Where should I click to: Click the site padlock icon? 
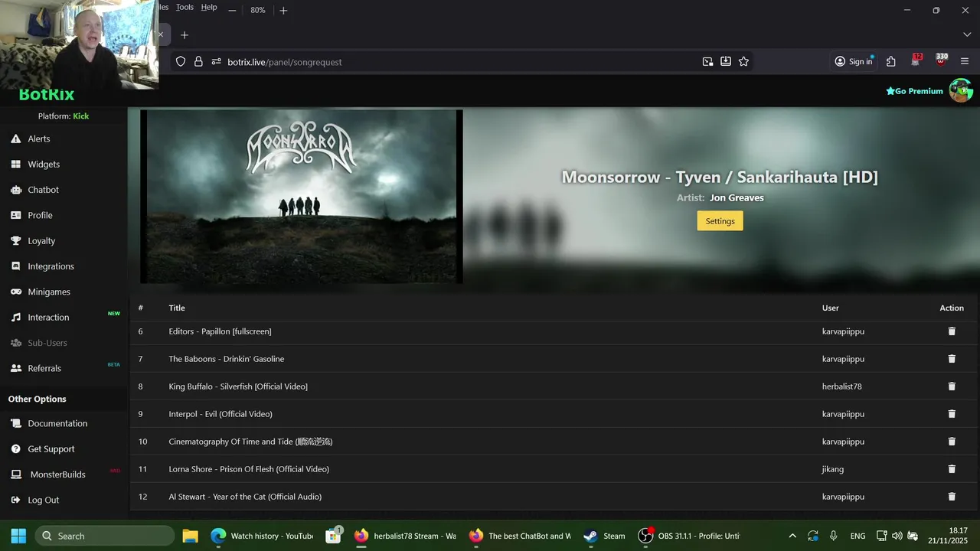pos(198,61)
